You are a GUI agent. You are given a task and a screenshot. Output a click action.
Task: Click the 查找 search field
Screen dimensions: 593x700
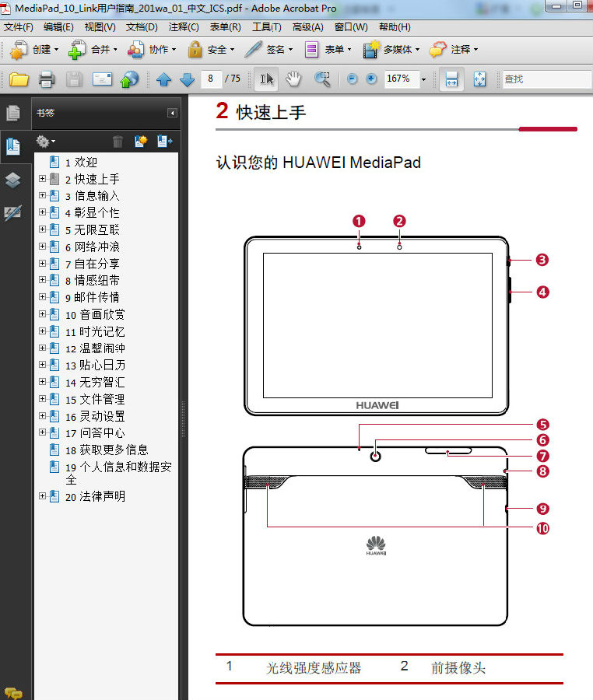click(x=546, y=79)
